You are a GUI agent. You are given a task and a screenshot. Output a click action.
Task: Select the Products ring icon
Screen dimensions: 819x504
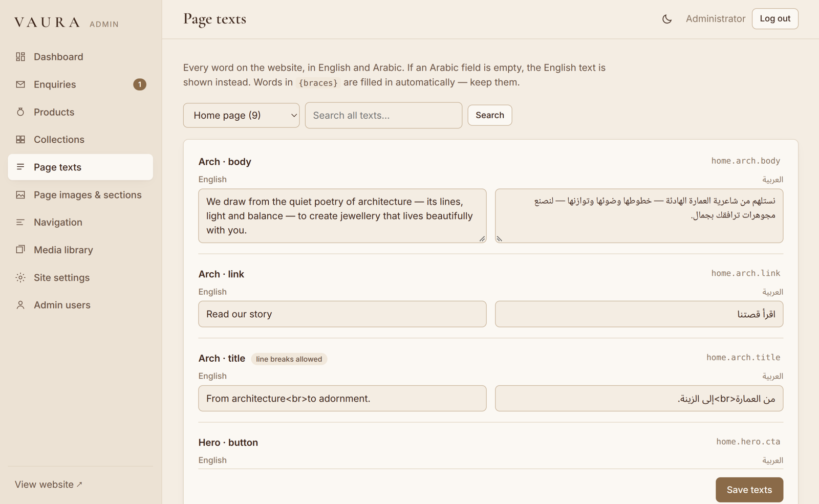pyautogui.click(x=20, y=112)
